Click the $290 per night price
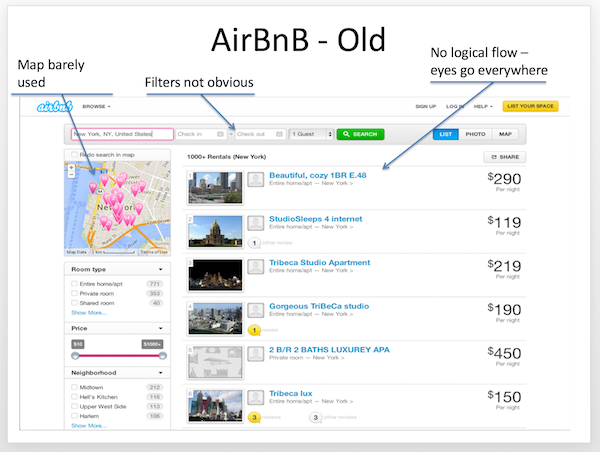This screenshot has height=452, width=600. 504,181
